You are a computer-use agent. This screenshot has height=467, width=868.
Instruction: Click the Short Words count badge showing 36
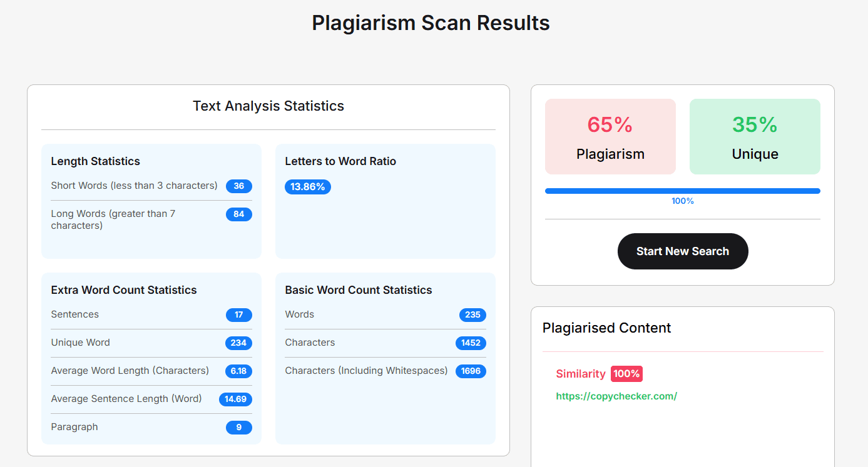(239, 186)
